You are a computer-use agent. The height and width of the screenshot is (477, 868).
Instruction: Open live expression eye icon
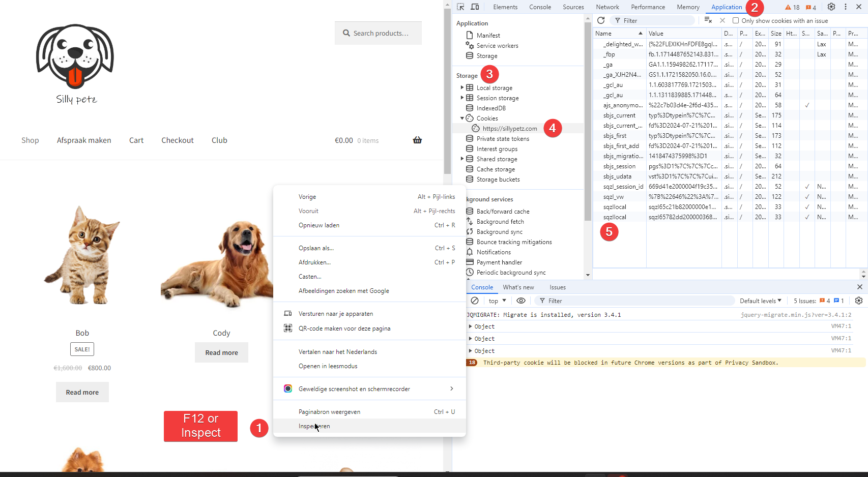pyautogui.click(x=521, y=301)
